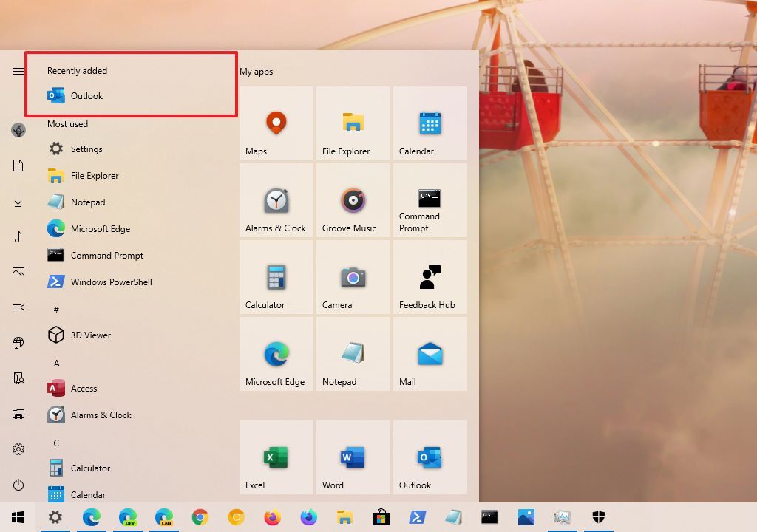Open Groove Music from My apps

click(x=353, y=200)
